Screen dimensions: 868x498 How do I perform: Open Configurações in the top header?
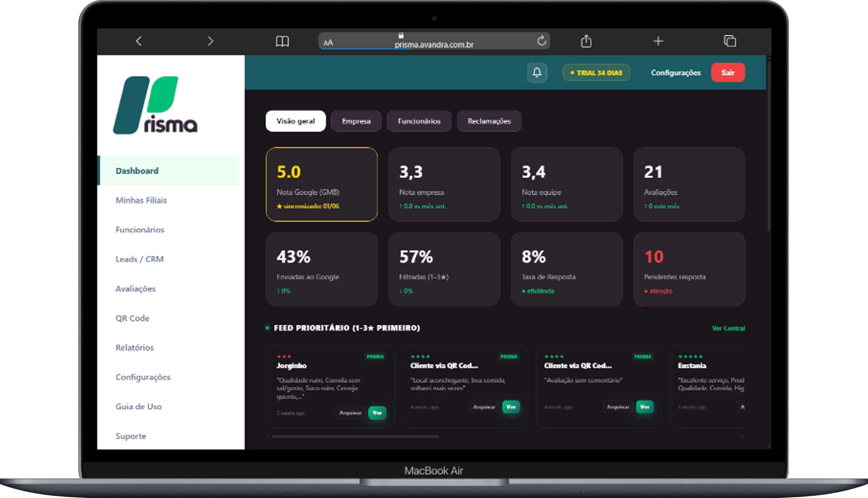pos(676,72)
